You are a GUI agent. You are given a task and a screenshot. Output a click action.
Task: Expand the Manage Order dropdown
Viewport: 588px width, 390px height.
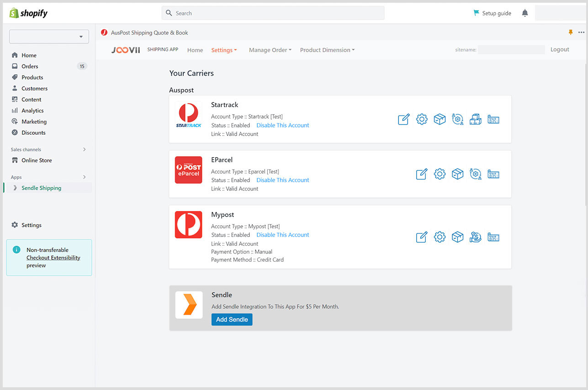coord(270,50)
